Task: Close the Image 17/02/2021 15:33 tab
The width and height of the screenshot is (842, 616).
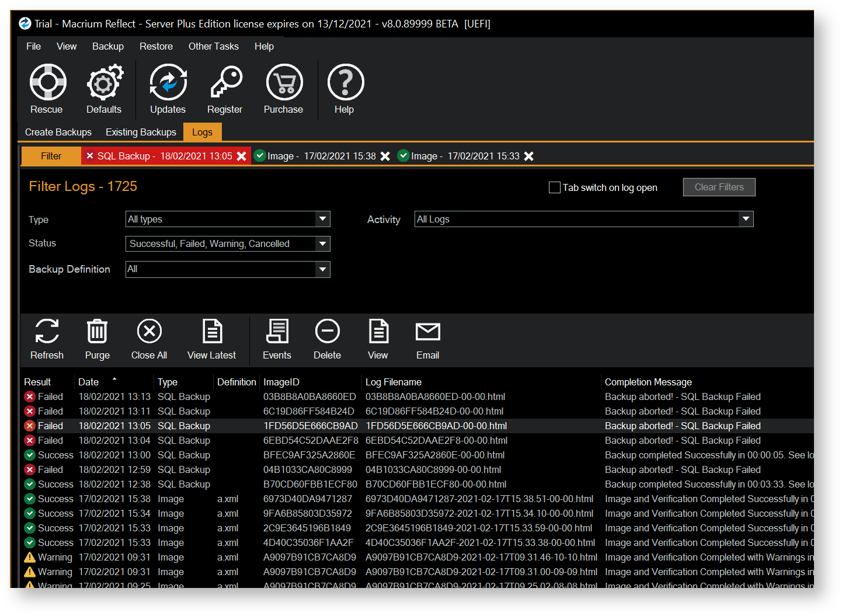Action: point(529,156)
